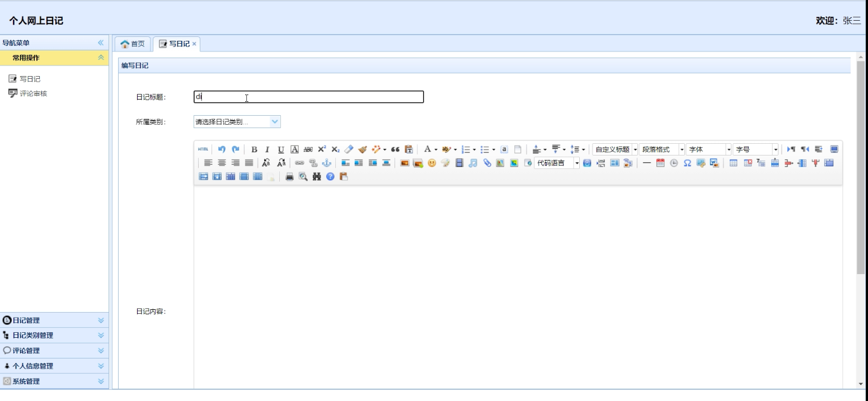Toggle subscript formatting
Screen dimensions: 868x401
coord(335,149)
